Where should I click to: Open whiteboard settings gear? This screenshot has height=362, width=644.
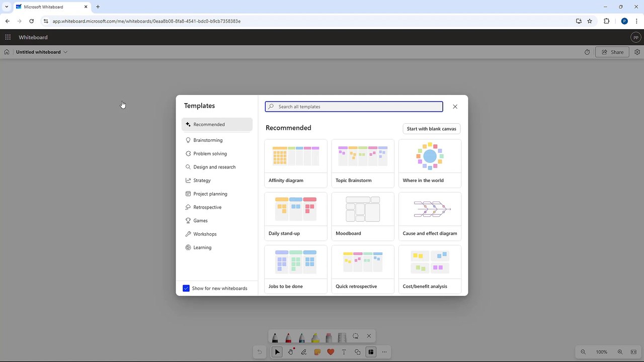(637, 52)
